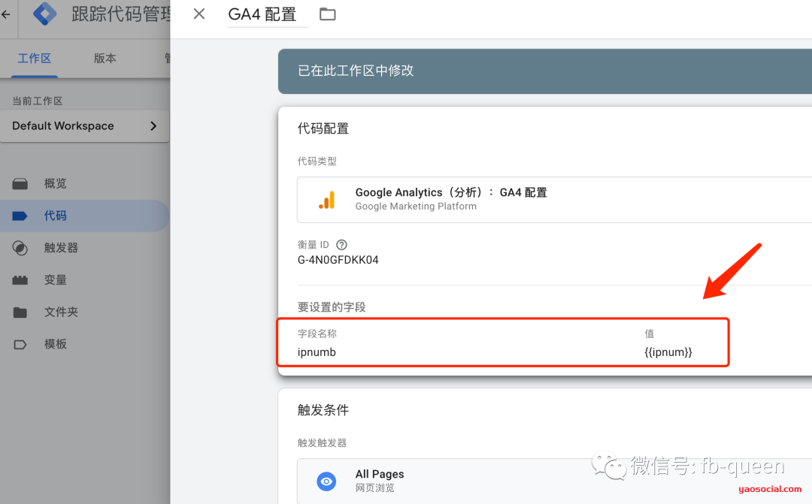Expand Default Workspace with the chevron
Screen dimensions: 812x504
pyautogui.click(x=153, y=126)
